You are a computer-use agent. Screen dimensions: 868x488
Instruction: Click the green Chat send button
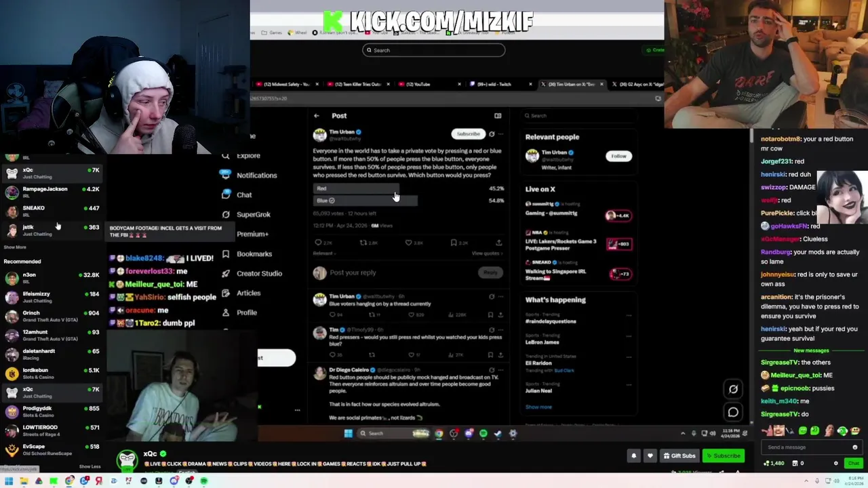click(x=853, y=464)
